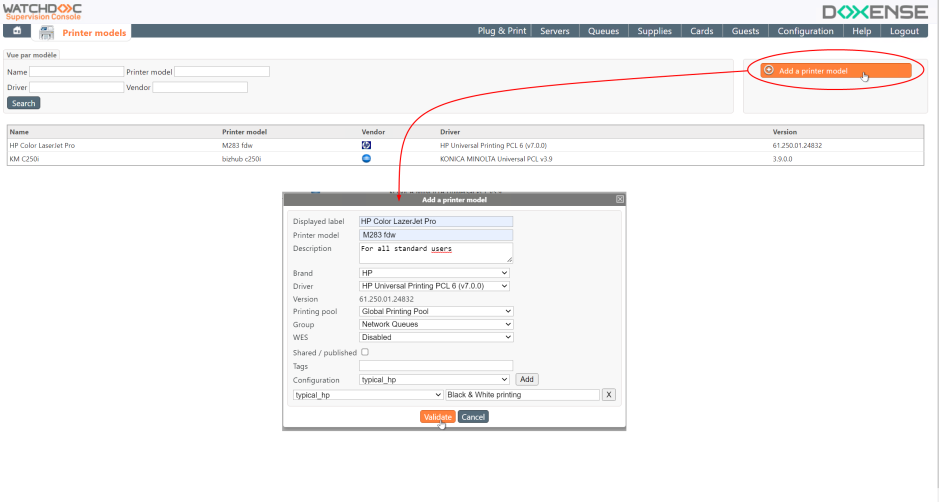The width and height of the screenshot is (939, 502).
Task: Click the Add a printer model button
Action: pyautogui.click(x=834, y=71)
